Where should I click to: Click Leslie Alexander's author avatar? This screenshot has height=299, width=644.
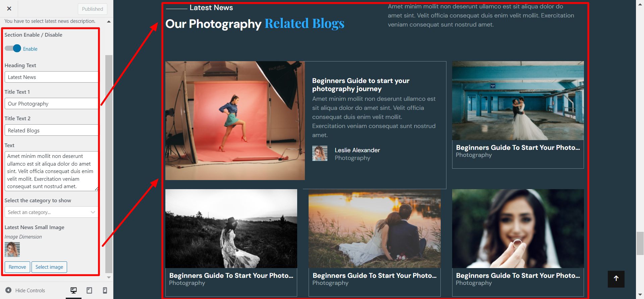[x=320, y=154]
